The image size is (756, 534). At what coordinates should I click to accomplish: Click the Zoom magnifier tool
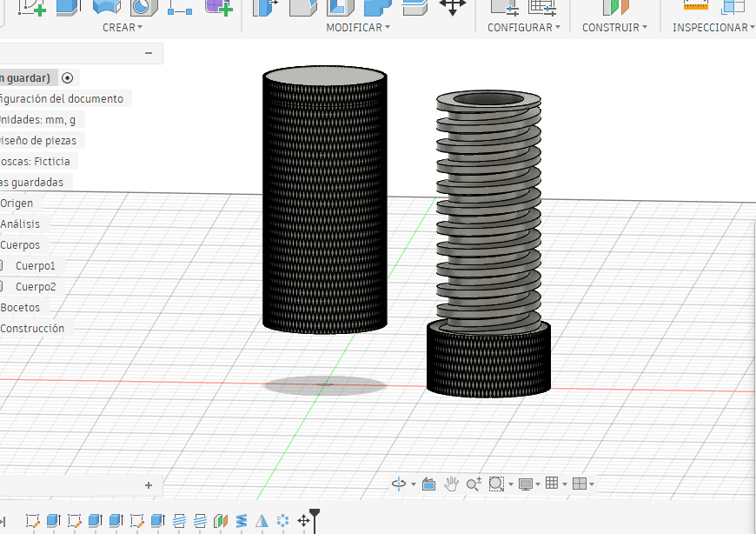click(474, 484)
